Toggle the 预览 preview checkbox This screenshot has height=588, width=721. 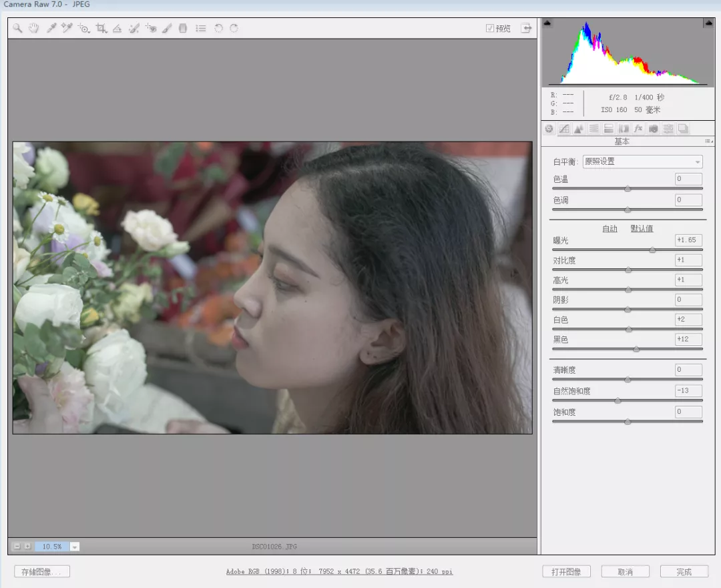pyautogui.click(x=490, y=28)
